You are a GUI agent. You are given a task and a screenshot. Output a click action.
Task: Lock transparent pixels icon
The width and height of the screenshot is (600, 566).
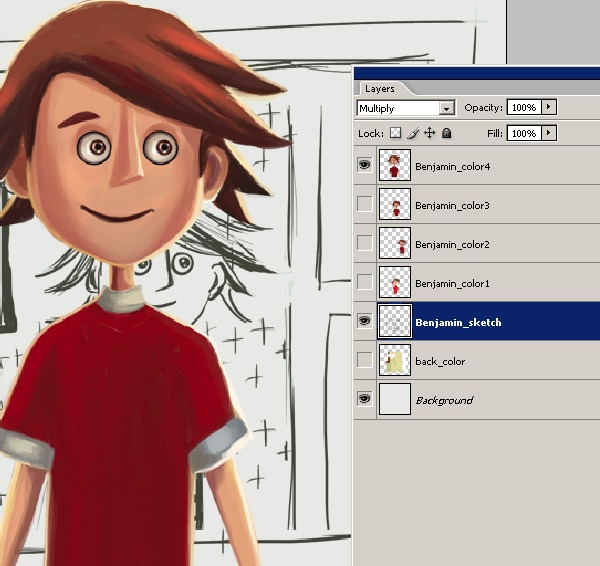395,133
